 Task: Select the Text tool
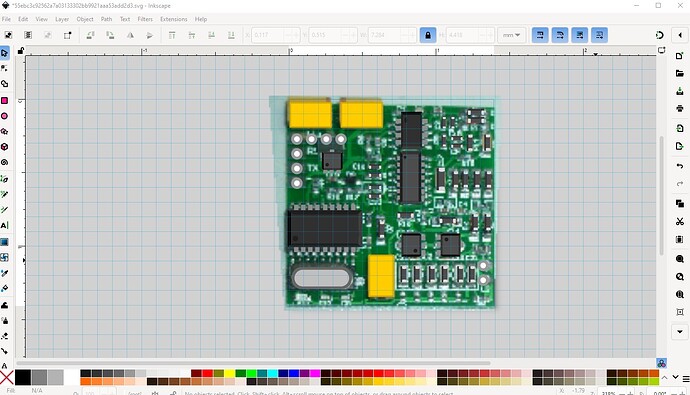[x=5, y=226]
